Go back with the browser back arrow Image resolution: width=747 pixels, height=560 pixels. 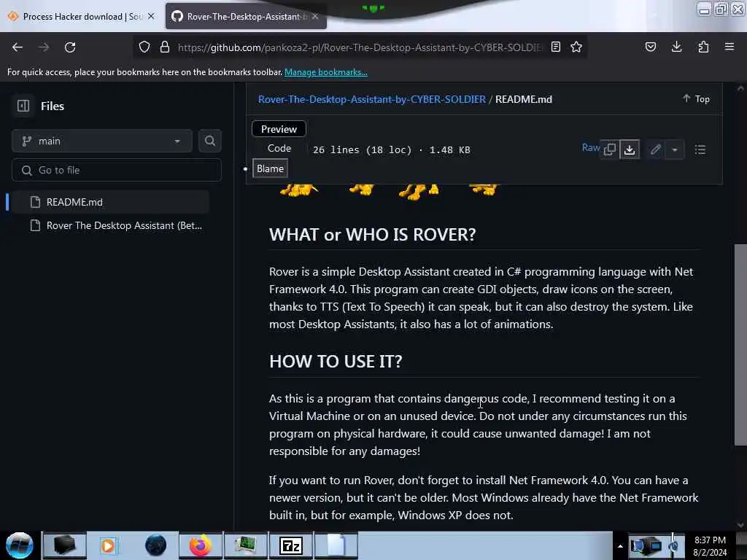coord(18,47)
